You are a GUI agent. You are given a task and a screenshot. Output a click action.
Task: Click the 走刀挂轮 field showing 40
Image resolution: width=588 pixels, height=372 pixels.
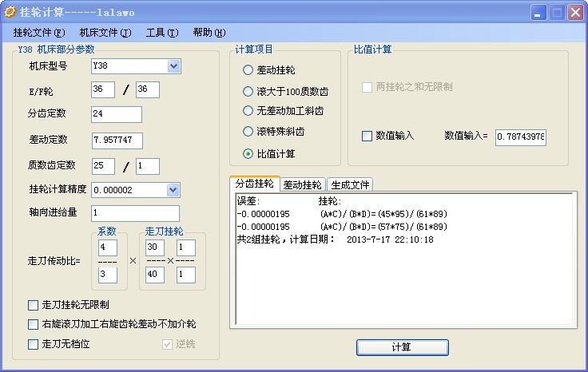155,275
